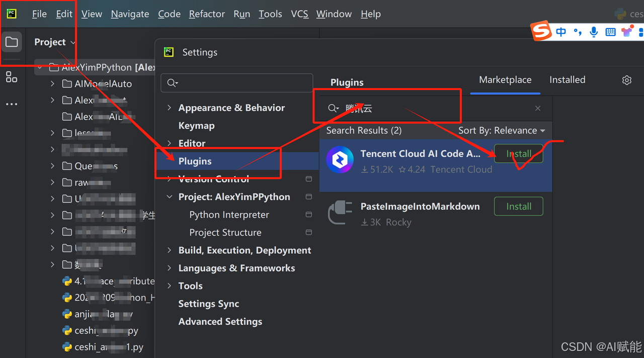Open the Structure tool window icon
The width and height of the screenshot is (644, 358).
[11, 77]
